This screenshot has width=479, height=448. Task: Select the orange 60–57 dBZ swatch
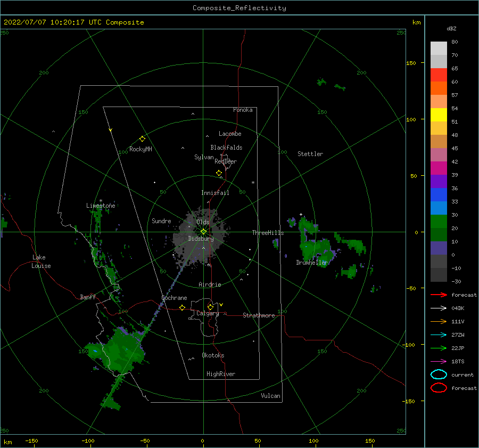coord(439,88)
